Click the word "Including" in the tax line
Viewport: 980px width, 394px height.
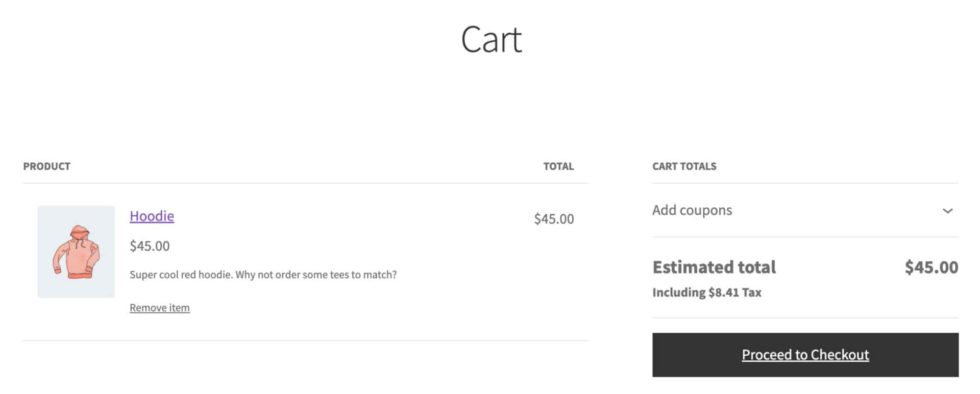pyautogui.click(x=678, y=292)
